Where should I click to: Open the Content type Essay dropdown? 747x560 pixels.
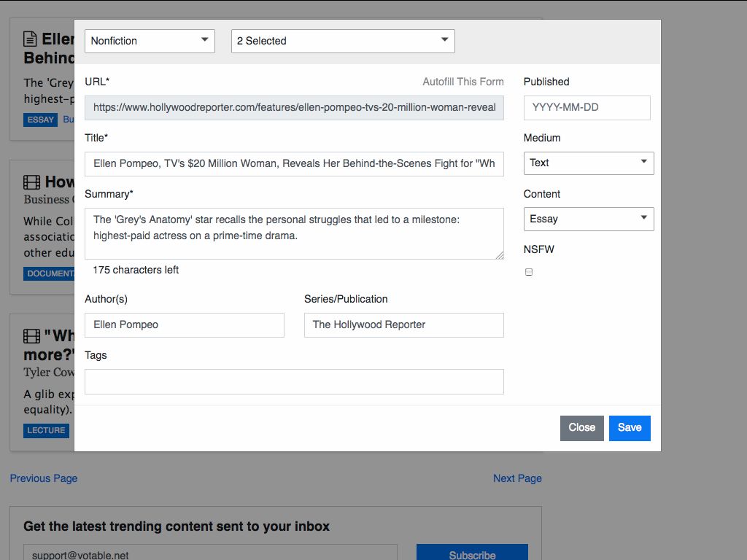coord(588,219)
